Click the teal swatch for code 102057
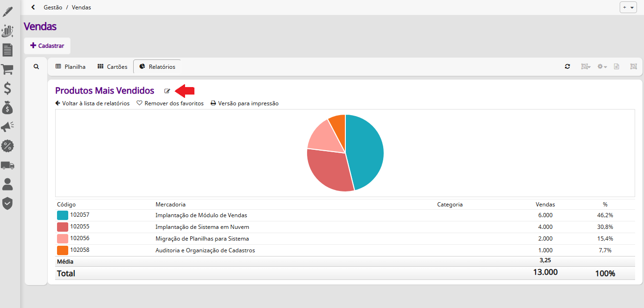 (x=63, y=215)
